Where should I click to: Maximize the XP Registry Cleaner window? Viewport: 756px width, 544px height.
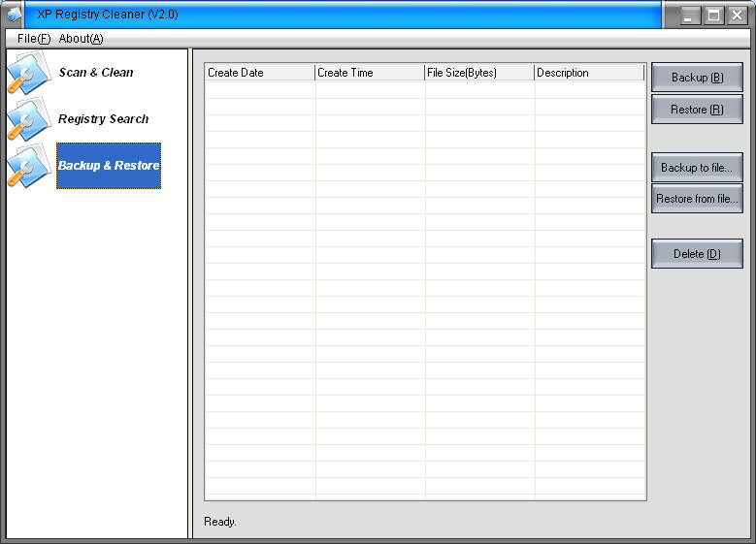(x=713, y=16)
